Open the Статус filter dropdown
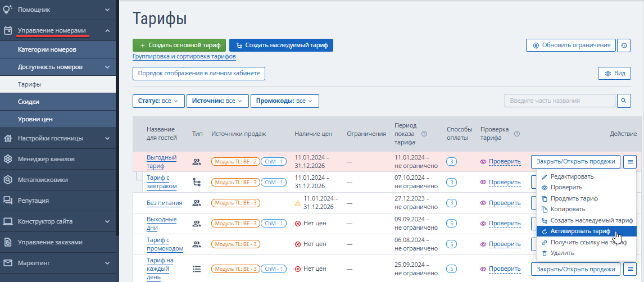 pyautogui.click(x=158, y=101)
